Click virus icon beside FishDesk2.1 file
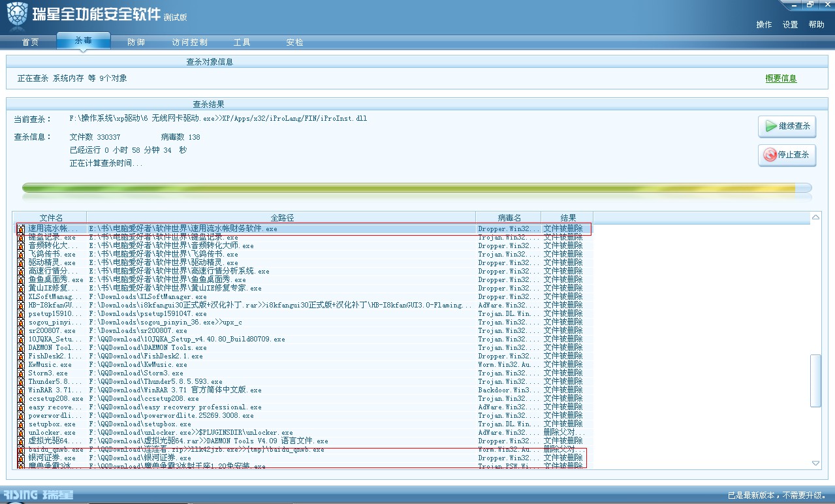The width and height of the screenshot is (835, 504). (21, 356)
